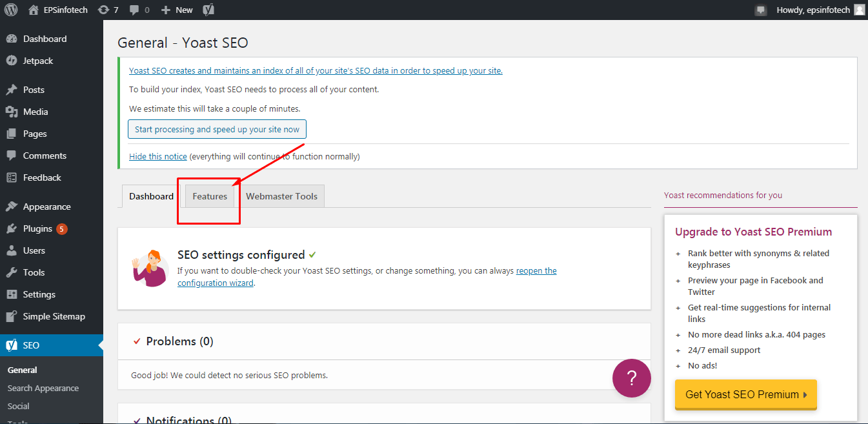Image resolution: width=868 pixels, height=424 pixels.
Task: Click the Hide this notice link
Action: coord(158,156)
